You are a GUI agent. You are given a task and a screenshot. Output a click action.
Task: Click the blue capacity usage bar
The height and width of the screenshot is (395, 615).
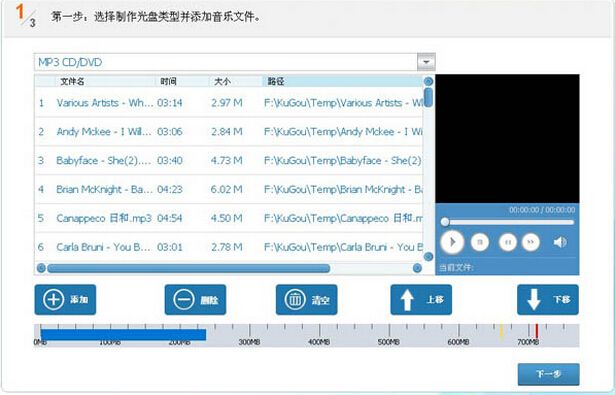click(x=124, y=335)
